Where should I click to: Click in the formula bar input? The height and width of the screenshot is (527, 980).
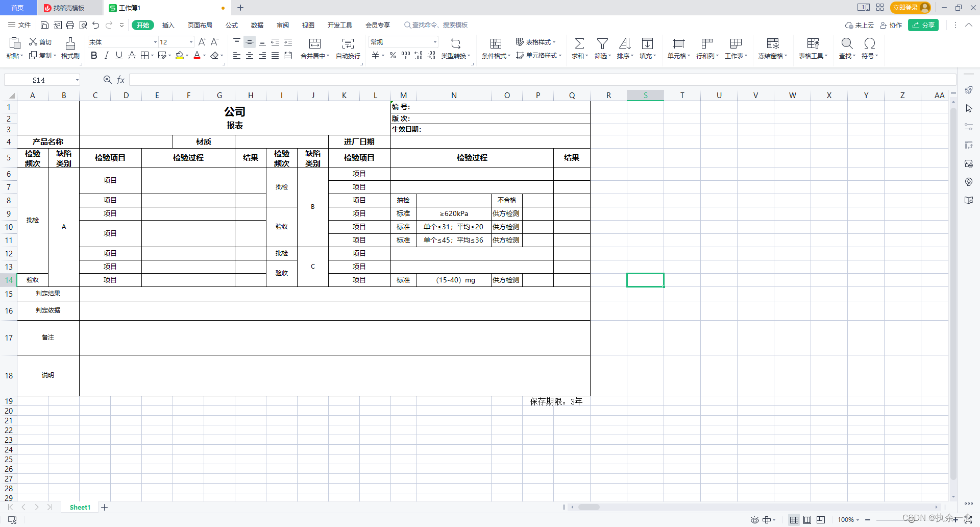pyautogui.click(x=542, y=80)
